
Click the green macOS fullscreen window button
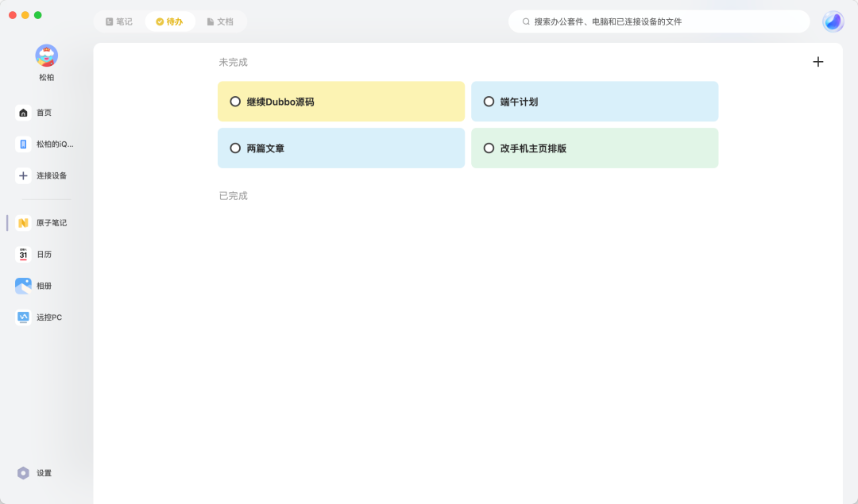38,15
